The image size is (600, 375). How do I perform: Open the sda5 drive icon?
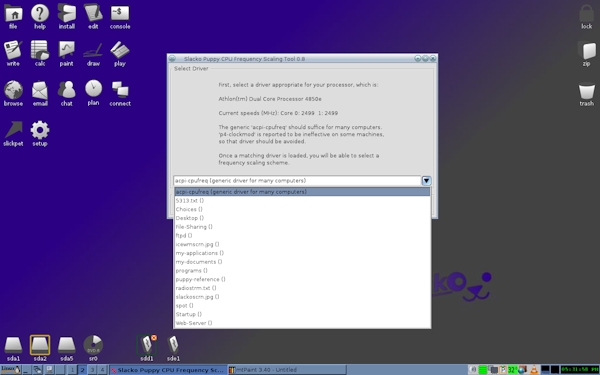tap(67, 348)
